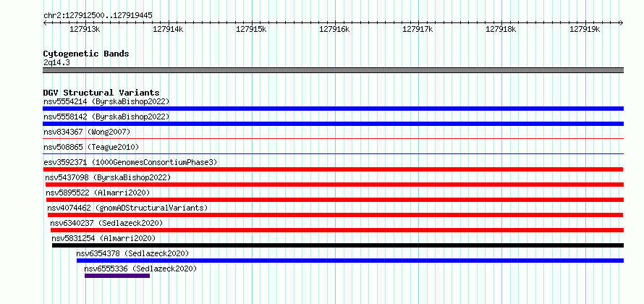Select the nsv6354378 (Sedlazeck2020) label
This screenshot has width=644, height=304.
132,253
